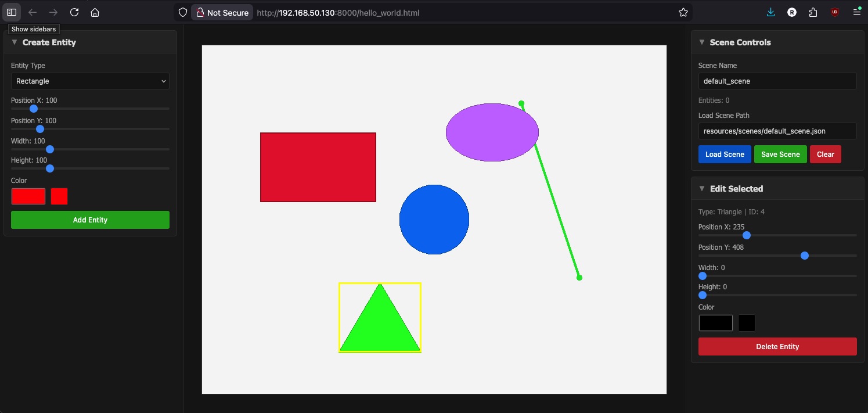Viewport: 868px width, 413px height.
Task: Click the Load Scene button
Action: coord(725,155)
